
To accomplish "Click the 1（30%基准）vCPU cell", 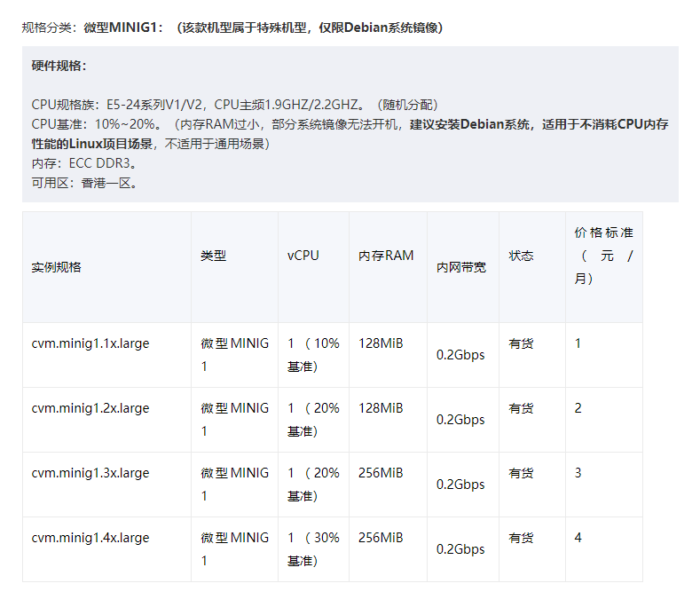I will [313, 549].
